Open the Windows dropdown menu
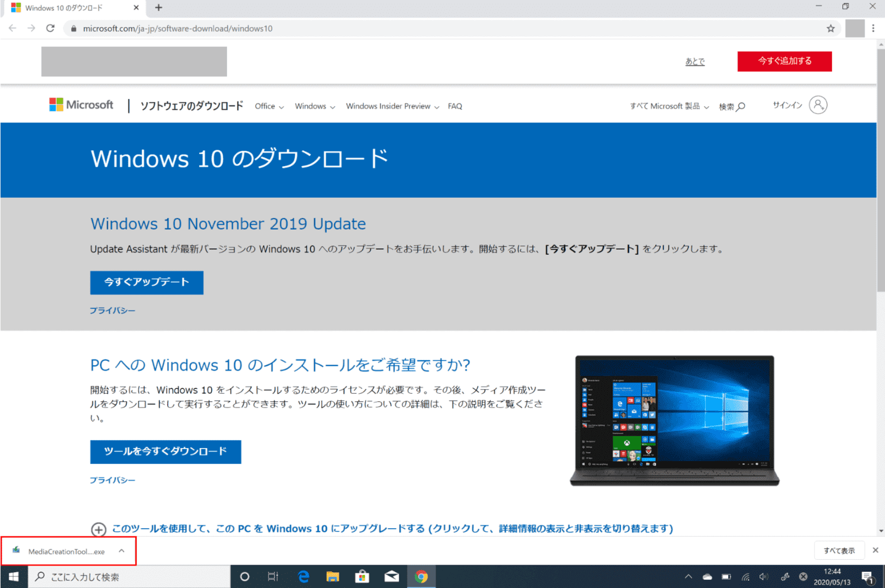The image size is (885, 588). click(315, 106)
